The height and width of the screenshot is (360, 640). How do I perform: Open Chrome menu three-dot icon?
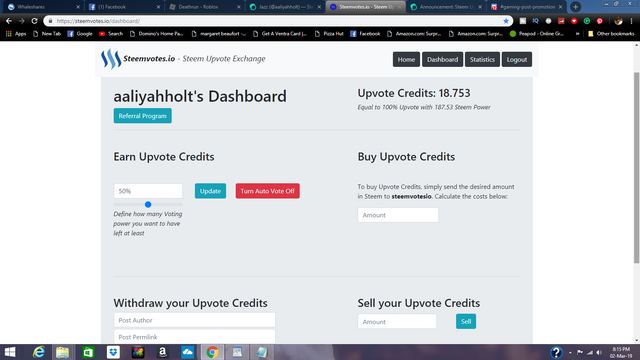(631, 21)
